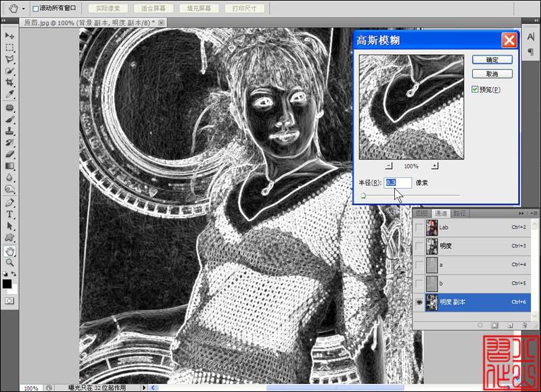
Task: Select the Zoom tool in toolbar
Action: (9, 263)
